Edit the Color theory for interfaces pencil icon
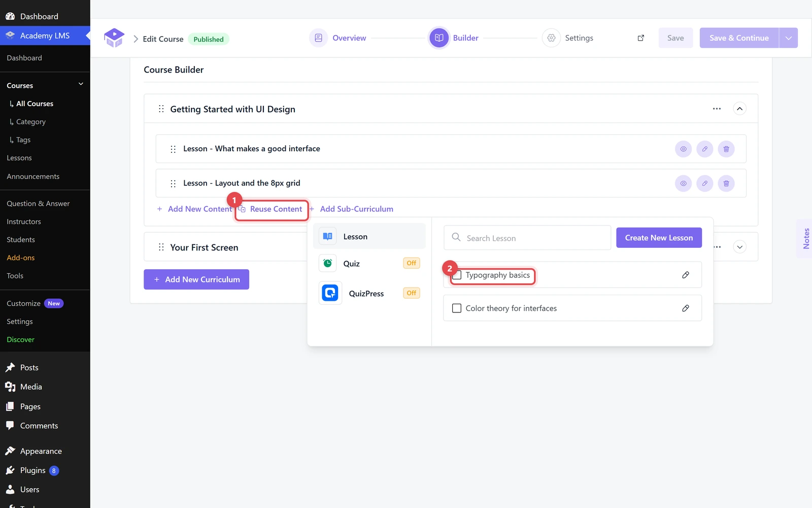The height and width of the screenshot is (508, 812). [686, 308]
